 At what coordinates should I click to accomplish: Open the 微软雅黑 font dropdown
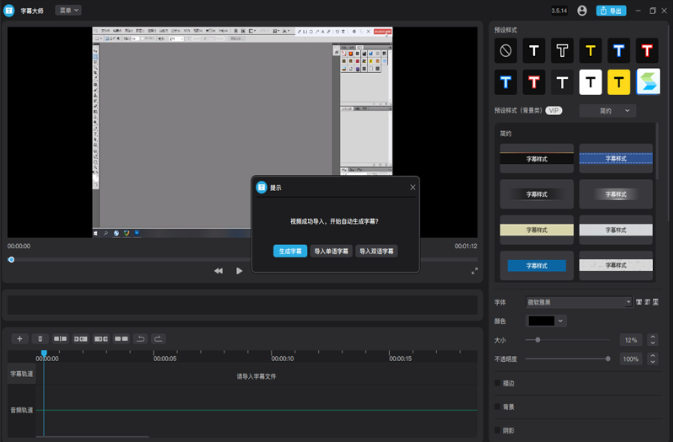(x=579, y=302)
